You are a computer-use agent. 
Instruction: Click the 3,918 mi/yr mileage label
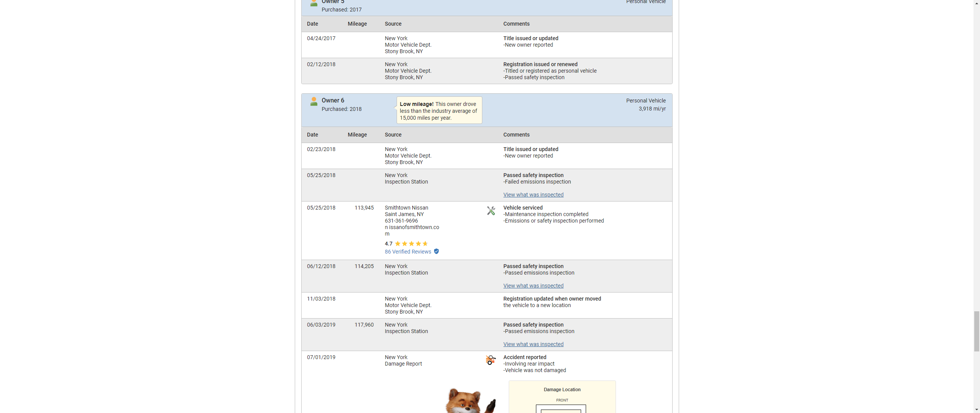click(x=652, y=109)
